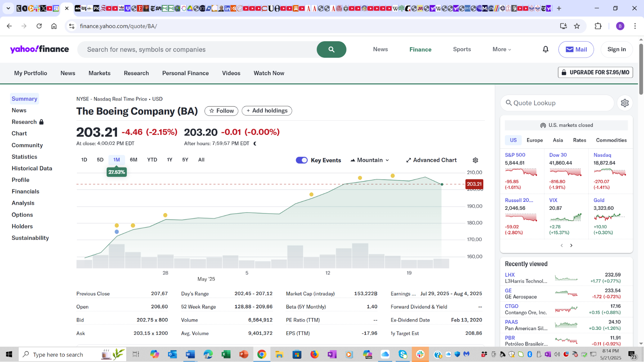Click Upgrade for $7.95/mo button
This screenshot has width=644, height=362.
pos(595,72)
